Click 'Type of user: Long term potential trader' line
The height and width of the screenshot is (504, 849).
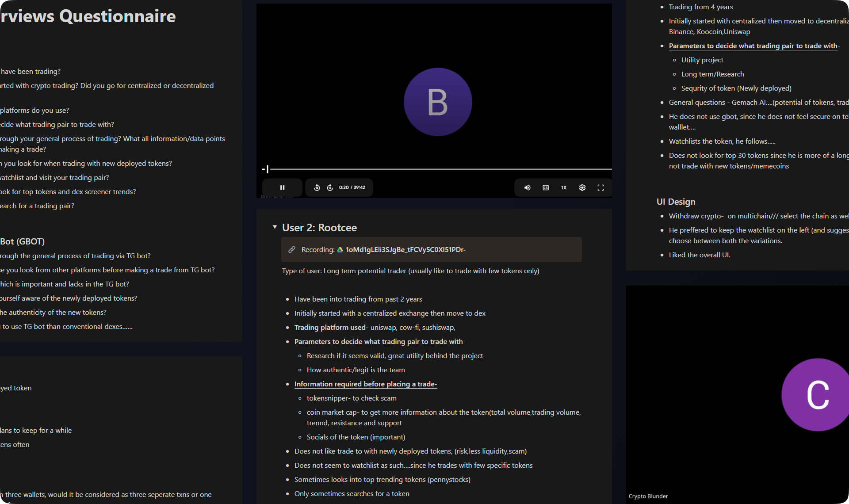[411, 271]
